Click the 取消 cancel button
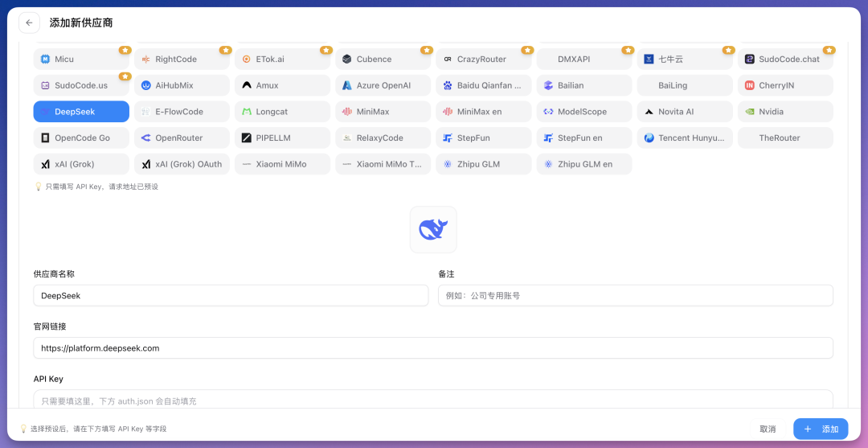 tap(768, 429)
